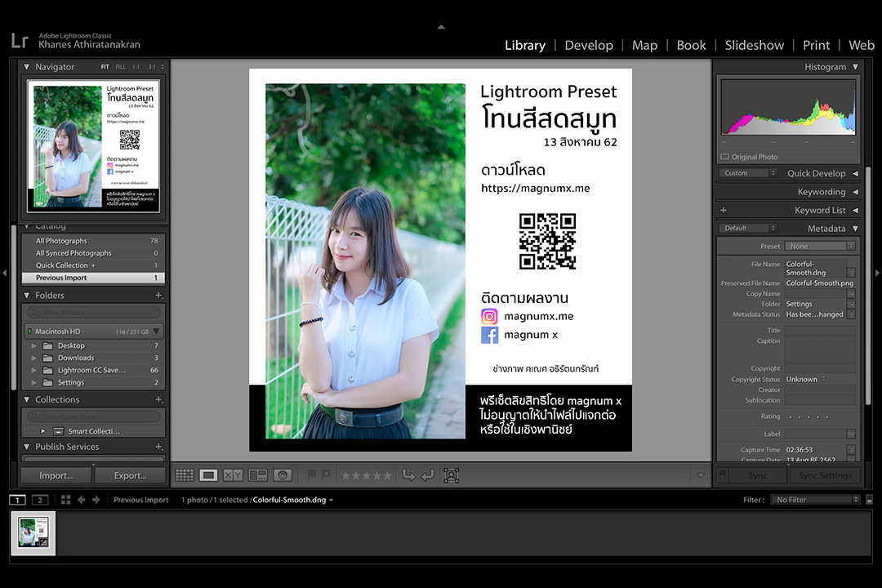The height and width of the screenshot is (588, 882).
Task: Switch to Survey view icon
Action: 257,475
